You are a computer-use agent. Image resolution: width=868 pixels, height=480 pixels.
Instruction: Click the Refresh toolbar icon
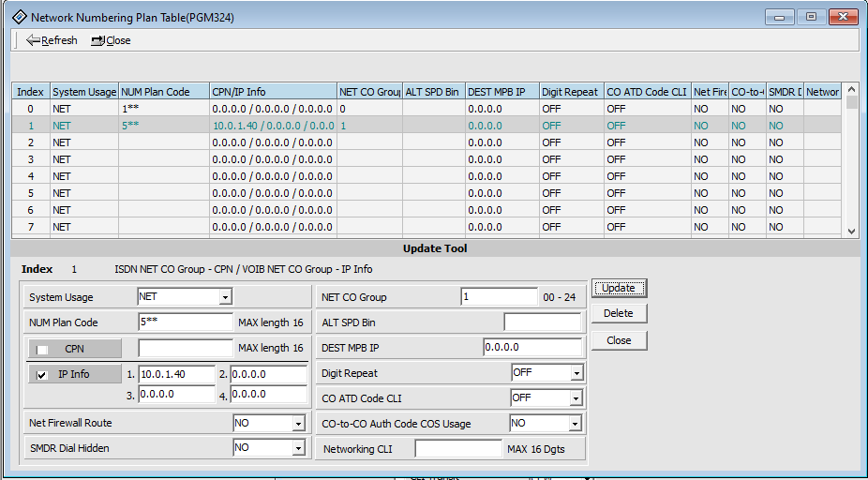click(34, 40)
